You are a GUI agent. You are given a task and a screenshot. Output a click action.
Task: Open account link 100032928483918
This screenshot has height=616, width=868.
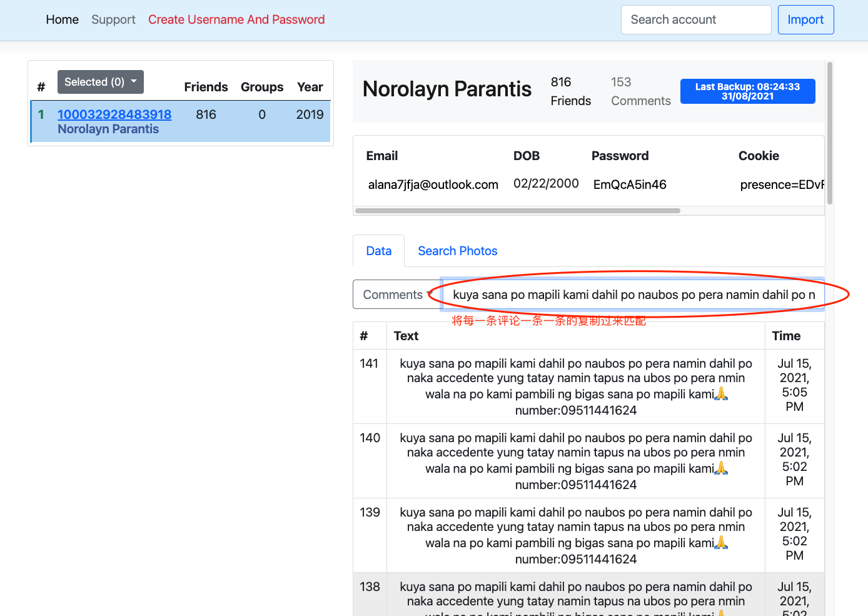pos(114,114)
